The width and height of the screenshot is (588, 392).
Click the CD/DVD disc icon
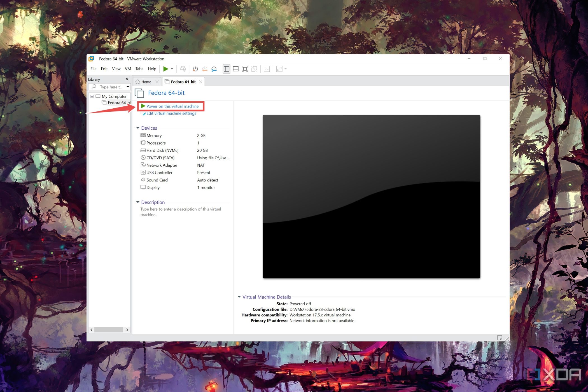coord(143,158)
